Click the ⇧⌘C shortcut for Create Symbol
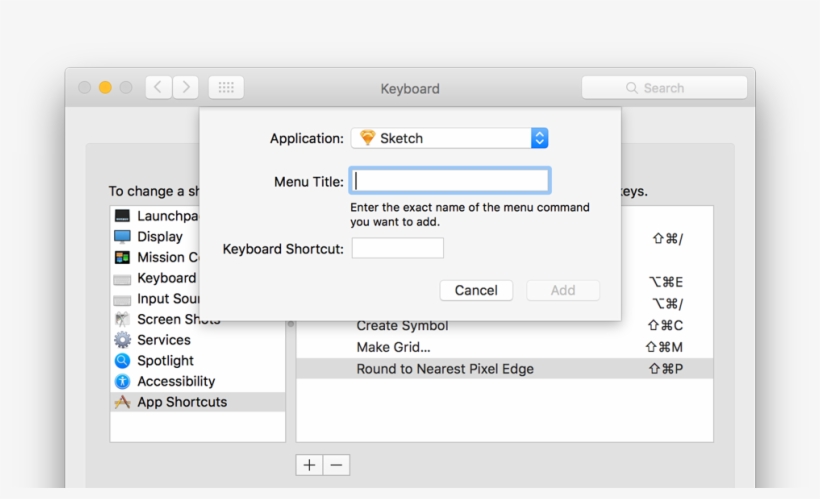This screenshot has width=820, height=499. 665,325
